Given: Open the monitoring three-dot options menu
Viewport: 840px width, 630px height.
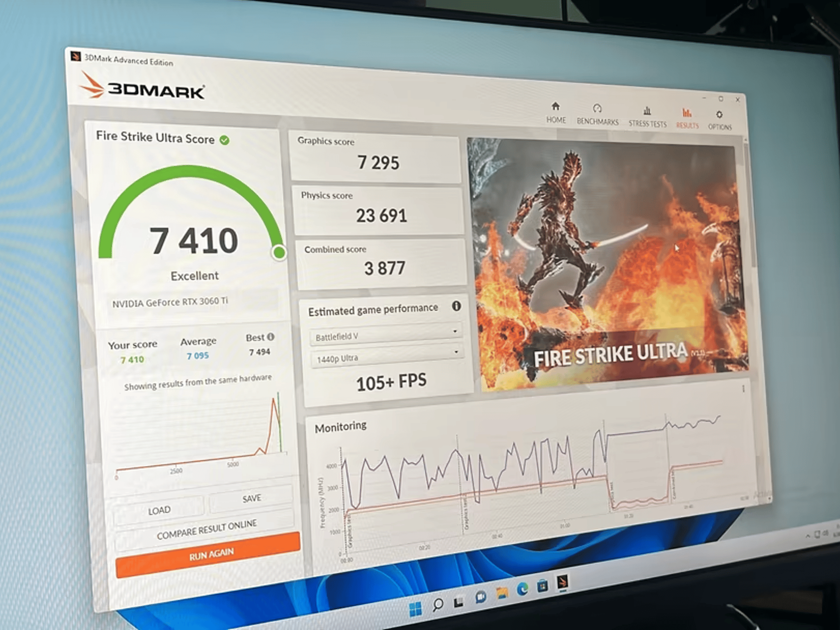Looking at the screenshot, I should pos(743,388).
